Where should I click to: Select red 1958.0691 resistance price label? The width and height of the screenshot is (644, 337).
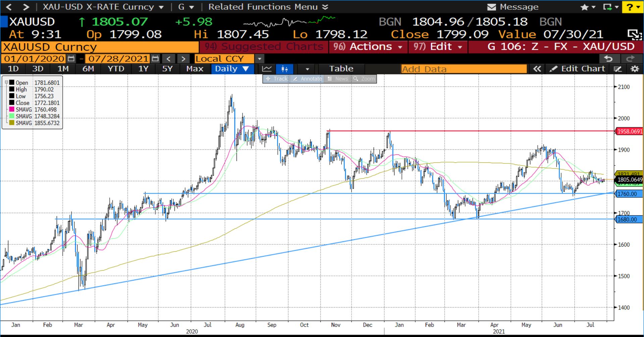coord(630,131)
